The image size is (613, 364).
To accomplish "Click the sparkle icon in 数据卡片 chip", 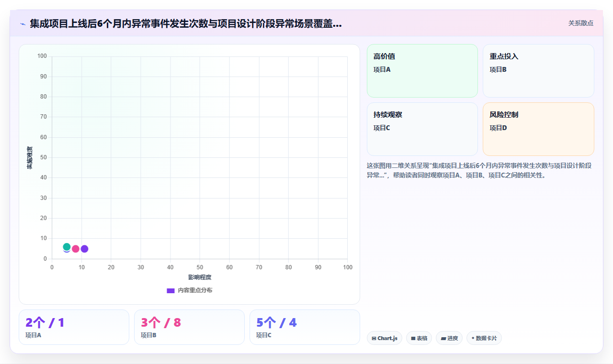I will point(473,338).
